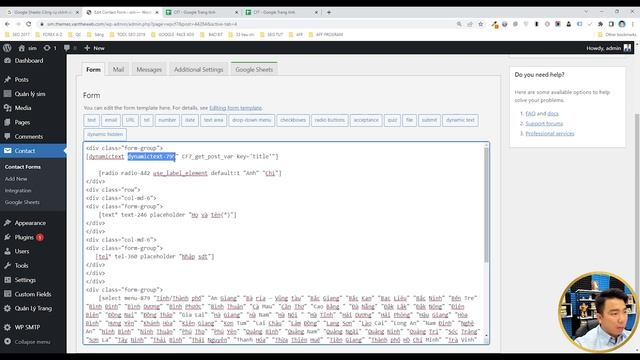Screen dimensions: 640x360
Task: Insert an email form tag
Action: (111, 120)
